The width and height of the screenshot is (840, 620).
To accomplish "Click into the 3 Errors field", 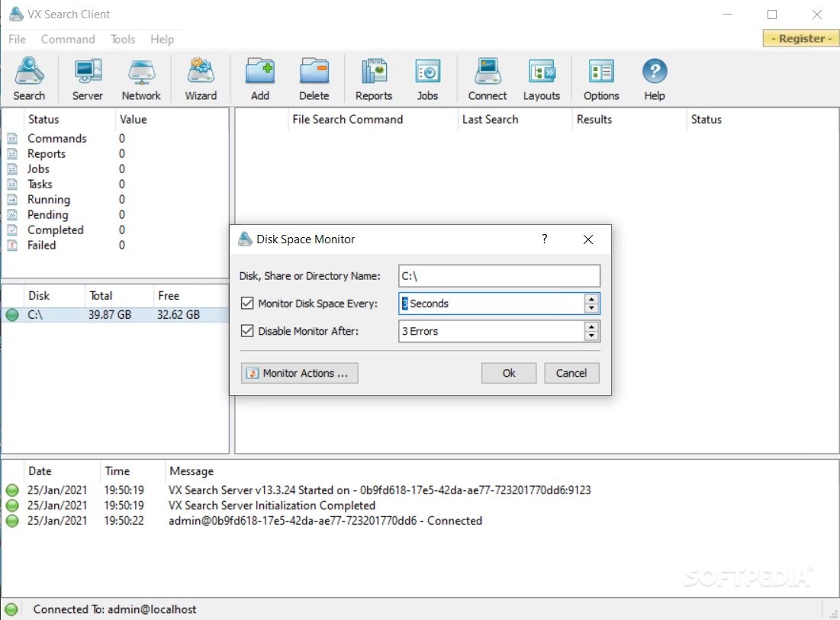I will 492,332.
